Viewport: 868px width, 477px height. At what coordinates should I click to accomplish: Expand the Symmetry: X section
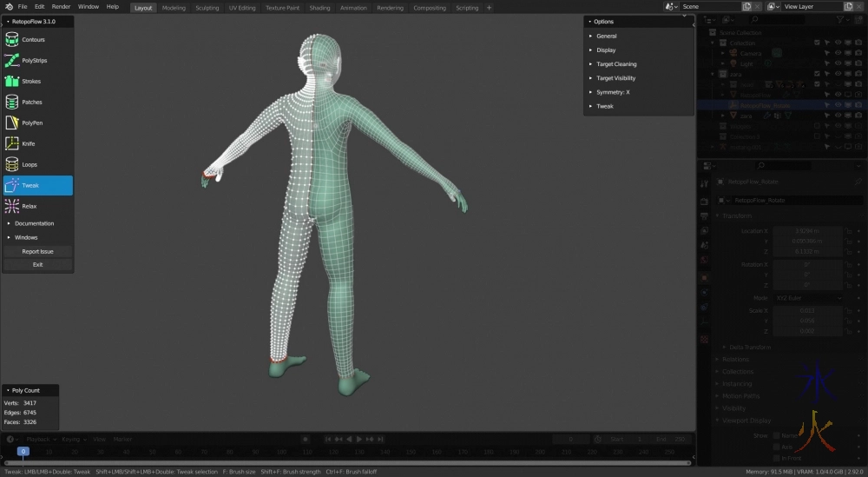tap(613, 92)
